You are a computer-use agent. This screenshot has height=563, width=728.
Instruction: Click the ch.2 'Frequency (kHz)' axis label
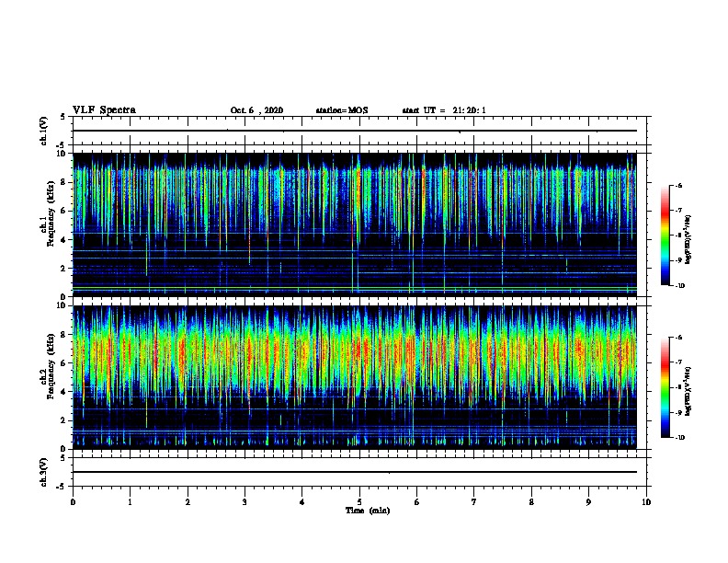pyautogui.click(x=51, y=366)
